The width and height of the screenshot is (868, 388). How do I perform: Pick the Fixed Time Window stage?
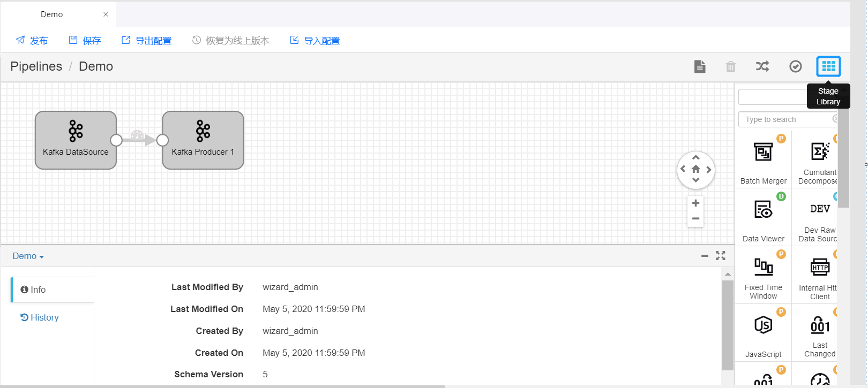[763, 267]
